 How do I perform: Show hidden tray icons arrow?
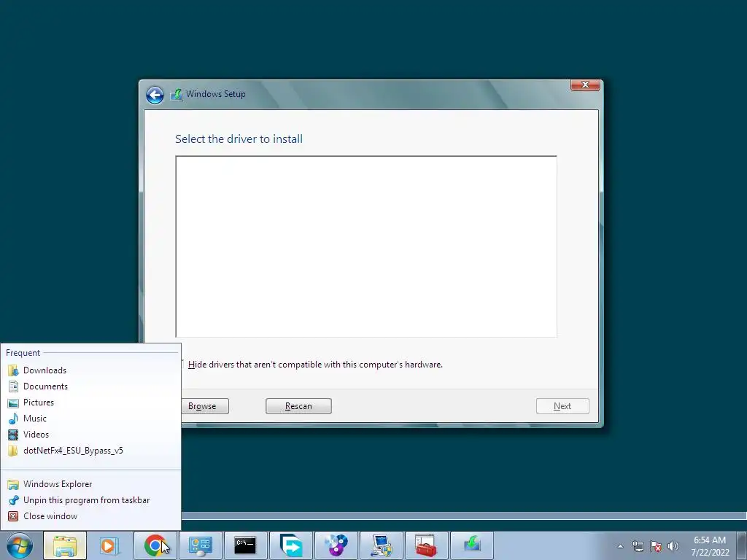620,546
